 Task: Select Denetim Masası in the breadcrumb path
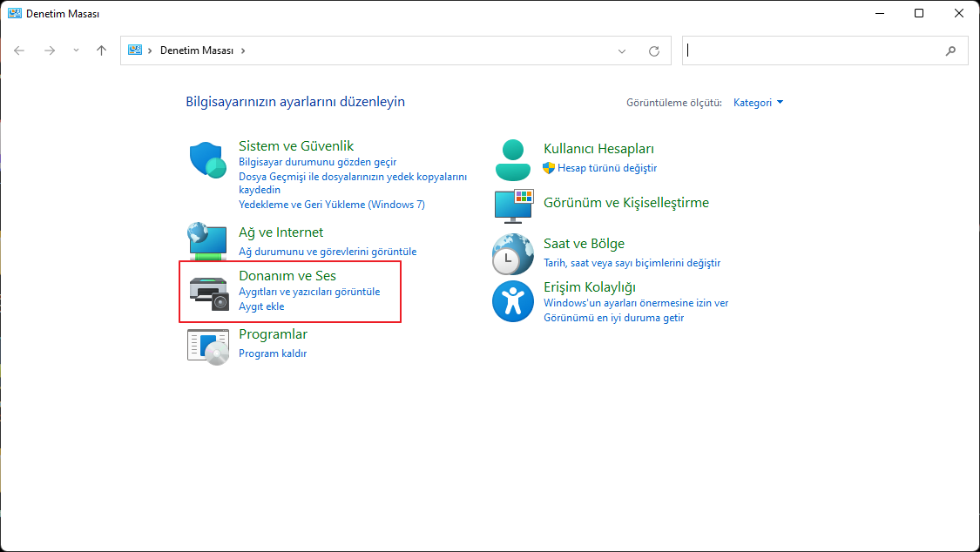(x=197, y=50)
